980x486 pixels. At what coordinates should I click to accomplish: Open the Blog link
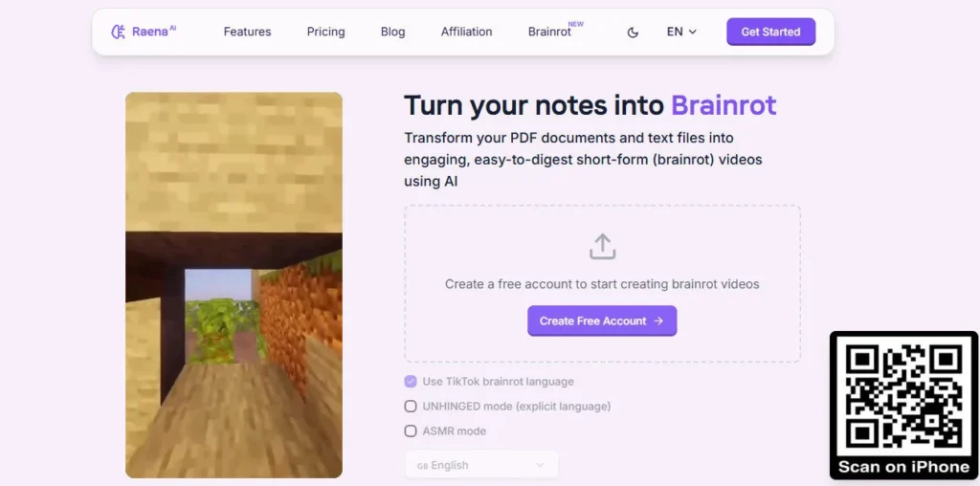(x=393, y=32)
